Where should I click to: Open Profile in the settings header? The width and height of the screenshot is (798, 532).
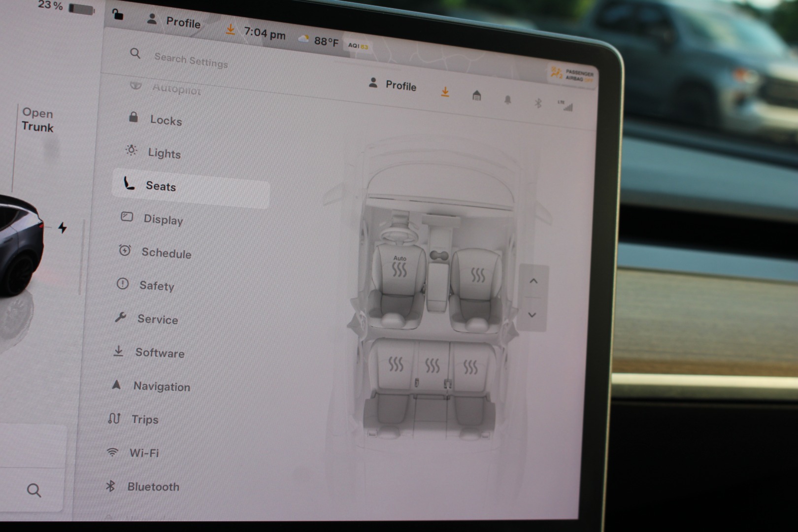click(393, 85)
